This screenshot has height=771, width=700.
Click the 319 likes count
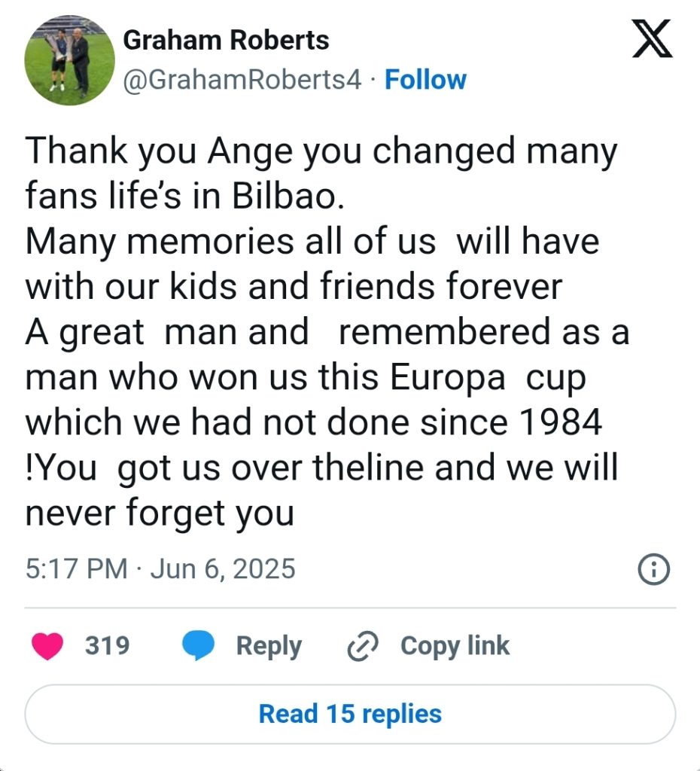[107, 645]
